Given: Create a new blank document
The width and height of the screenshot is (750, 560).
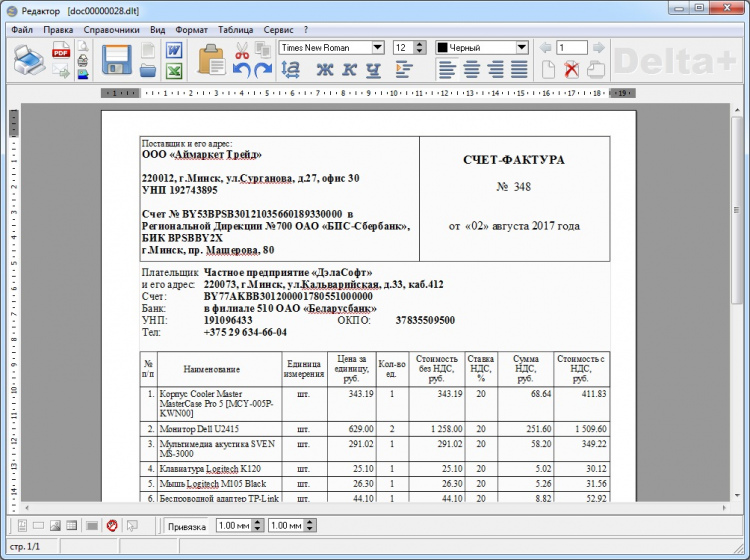Looking at the screenshot, I should tap(148, 50).
